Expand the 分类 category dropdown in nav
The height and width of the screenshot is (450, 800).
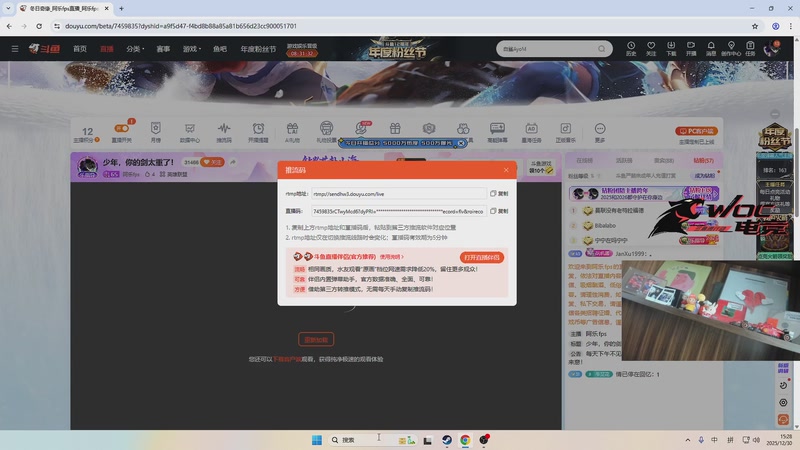coord(135,49)
